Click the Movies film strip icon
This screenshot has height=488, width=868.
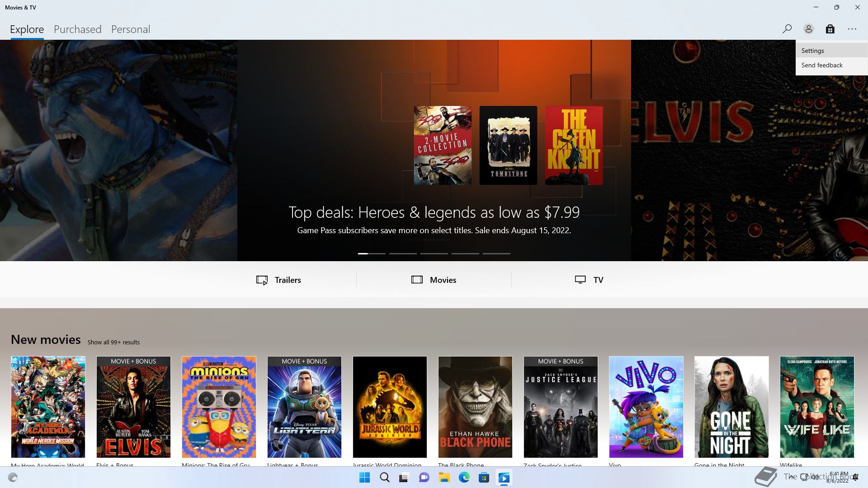(417, 280)
